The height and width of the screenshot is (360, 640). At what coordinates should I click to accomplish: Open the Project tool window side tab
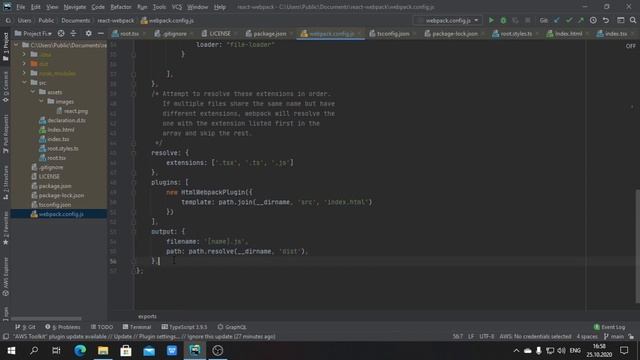(x=6, y=47)
